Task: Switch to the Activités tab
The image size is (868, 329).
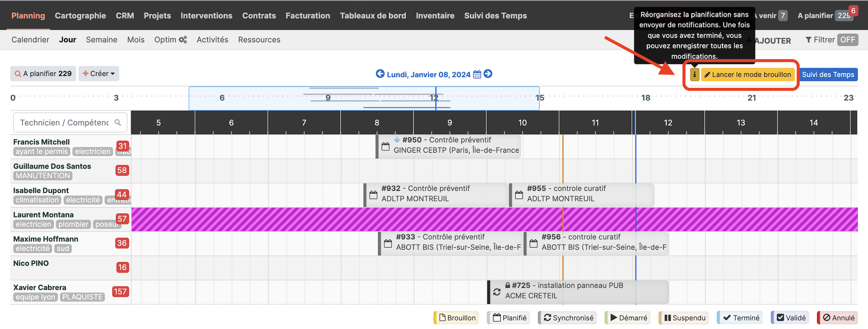Action: click(212, 40)
